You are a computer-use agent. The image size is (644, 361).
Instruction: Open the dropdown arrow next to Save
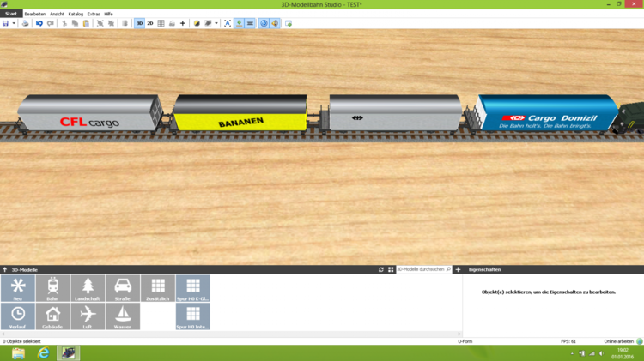[14, 23]
